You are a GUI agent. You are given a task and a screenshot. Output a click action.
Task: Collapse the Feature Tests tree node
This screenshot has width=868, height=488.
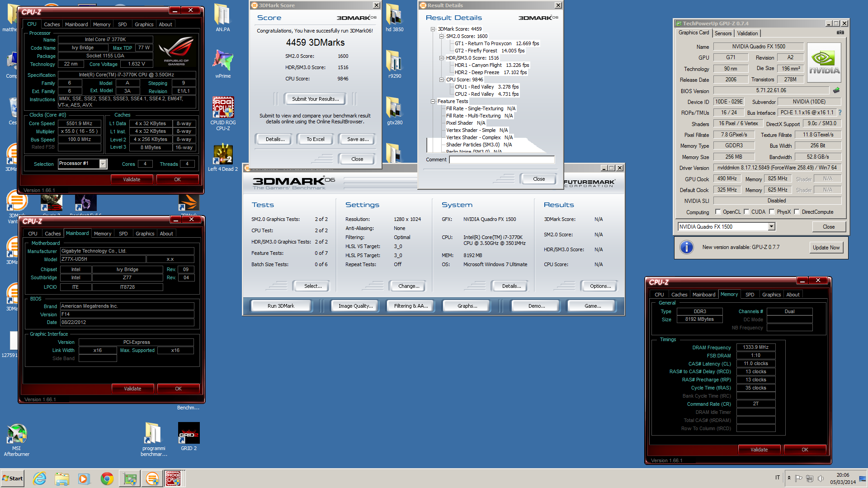click(x=433, y=101)
